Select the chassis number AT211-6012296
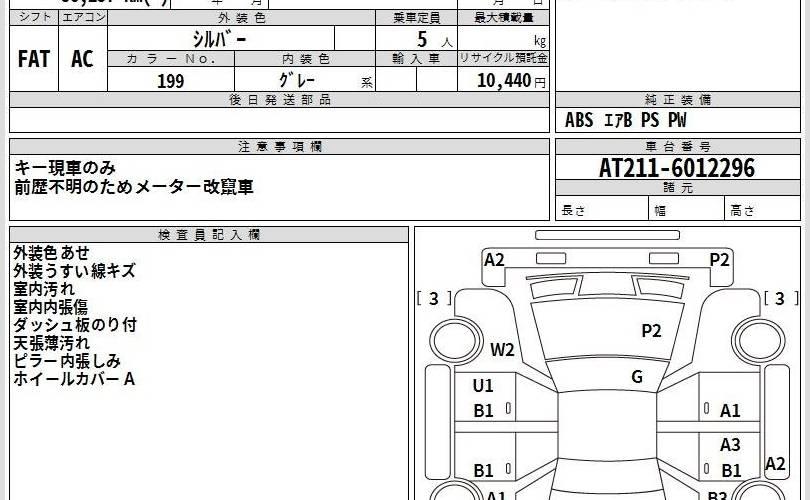The height and width of the screenshot is (500, 810). [x=677, y=168]
